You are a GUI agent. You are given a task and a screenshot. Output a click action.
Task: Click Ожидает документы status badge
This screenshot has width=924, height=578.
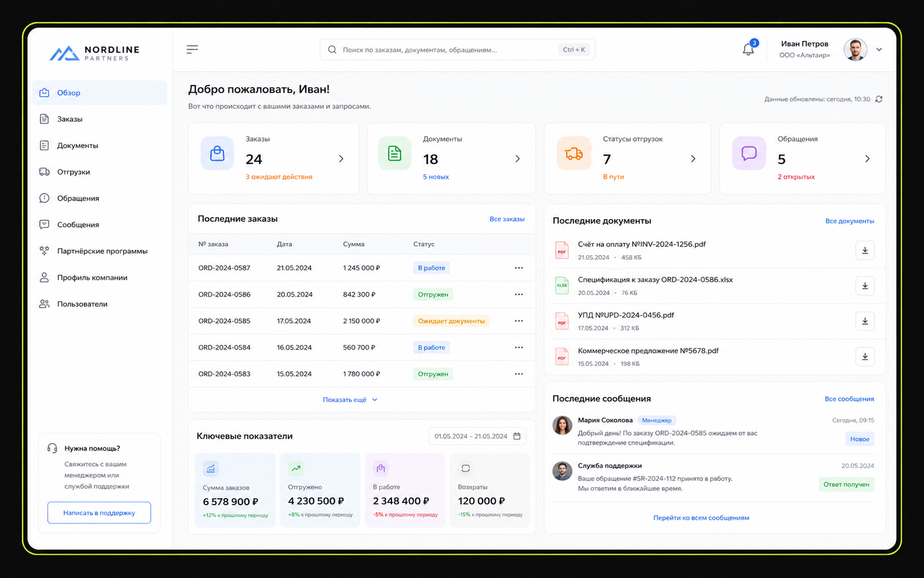coord(452,321)
